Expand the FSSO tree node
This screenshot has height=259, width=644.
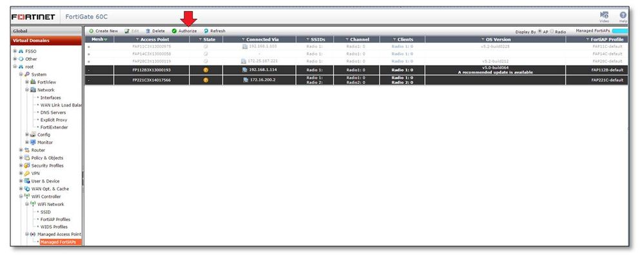[15, 52]
